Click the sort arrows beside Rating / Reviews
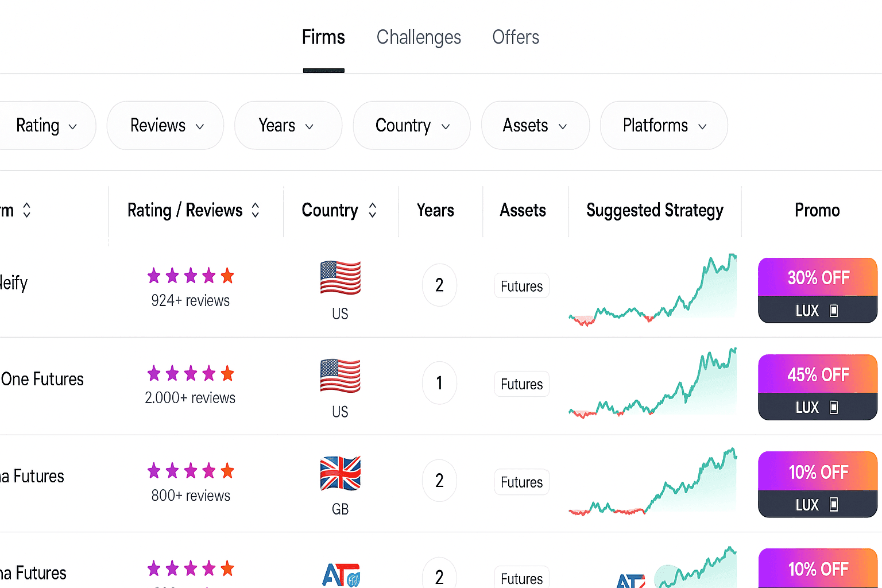Viewport: 882px width, 588px height. tap(256, 210)
